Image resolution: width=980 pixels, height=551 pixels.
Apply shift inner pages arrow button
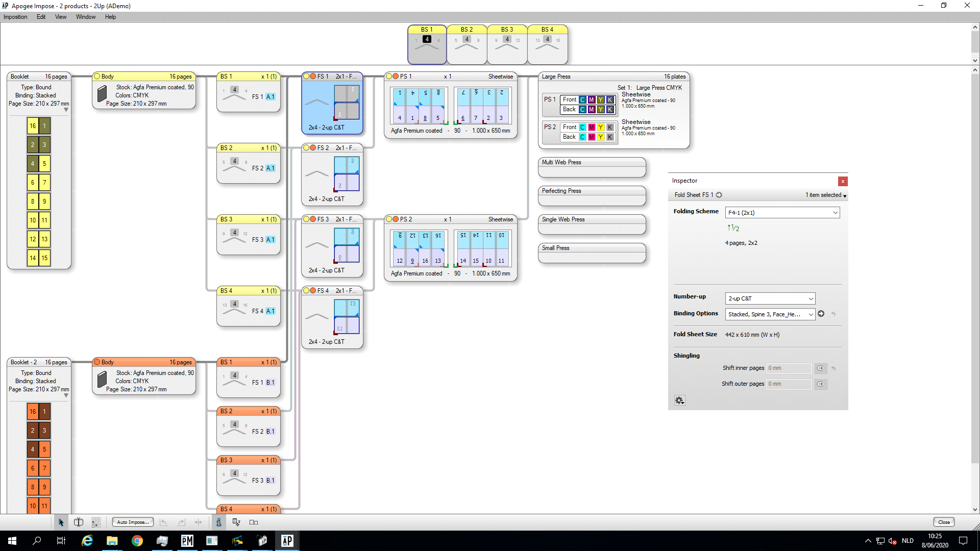click(x=820, y=368)
